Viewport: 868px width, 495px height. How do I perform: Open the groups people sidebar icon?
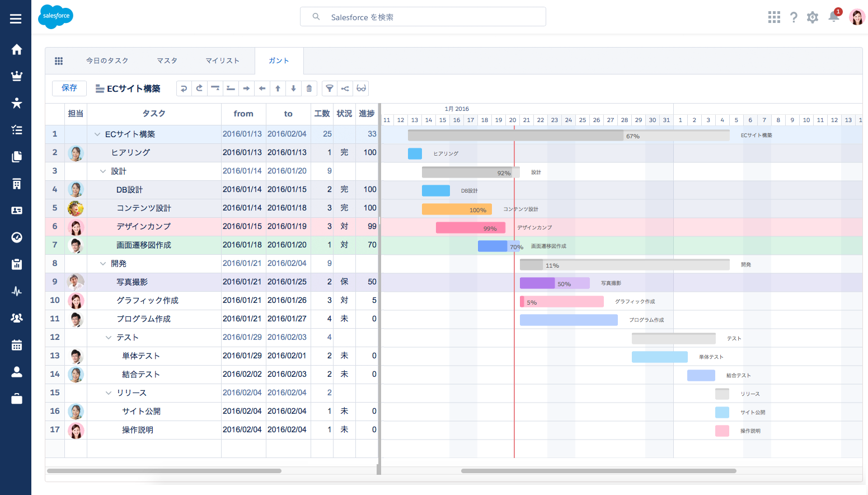point(17,318)
